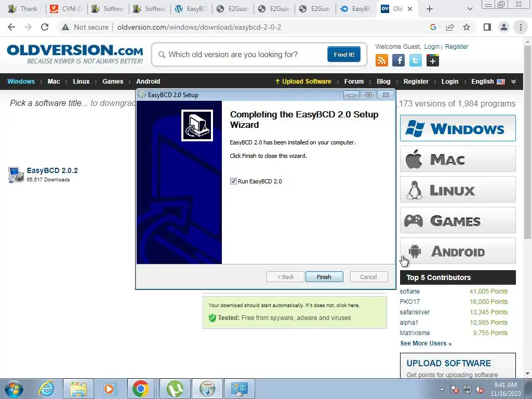Click the big Windows category button
The height and width of the screenshot is (399, 532).
coord(458,128)
